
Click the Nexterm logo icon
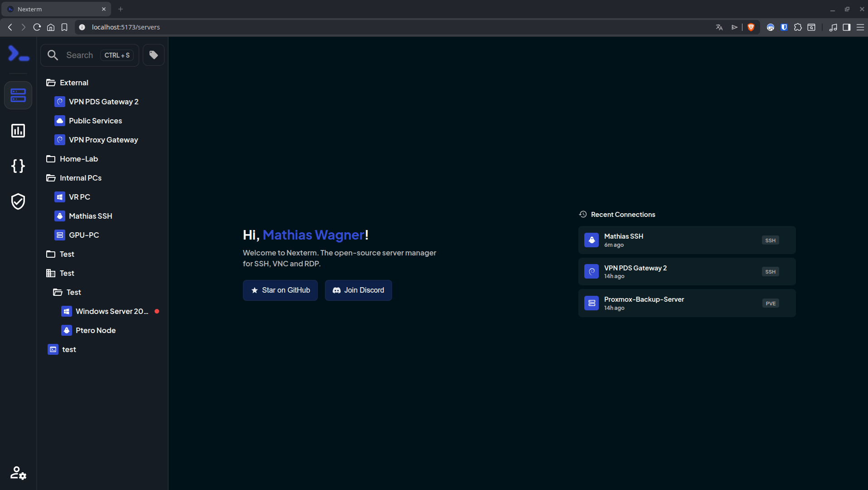[x=19, y=54]
